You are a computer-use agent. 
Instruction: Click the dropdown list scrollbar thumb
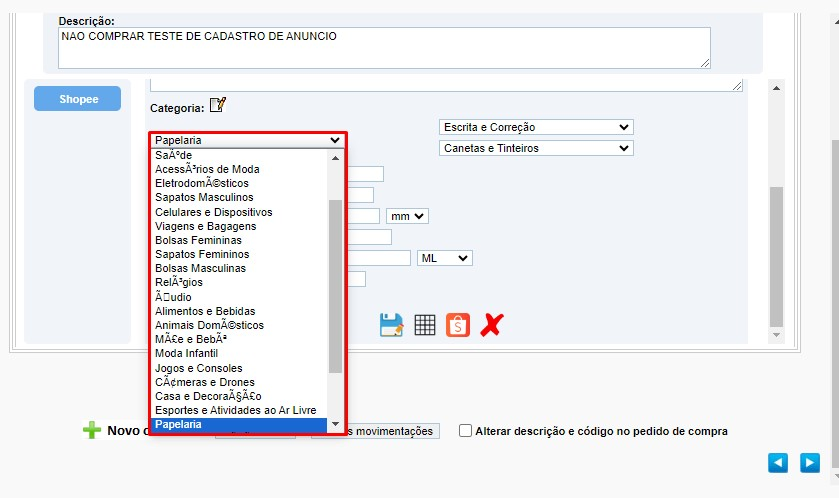(x=335, y=286)
